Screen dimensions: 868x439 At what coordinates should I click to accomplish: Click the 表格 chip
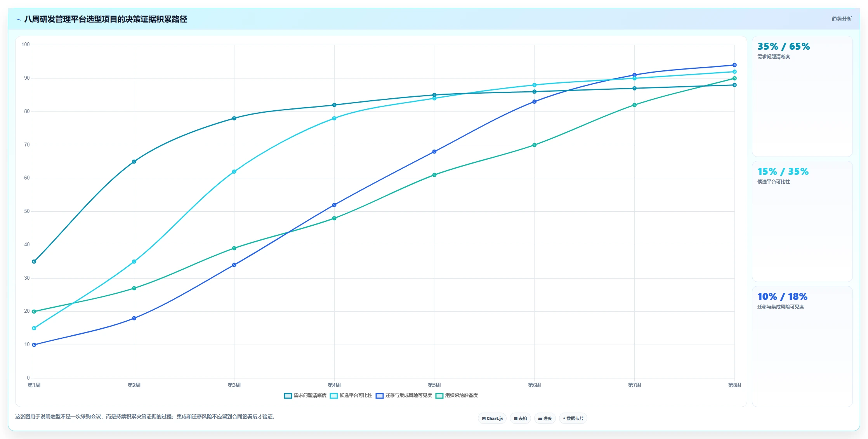pyautogui.click(x=520, y=418)
